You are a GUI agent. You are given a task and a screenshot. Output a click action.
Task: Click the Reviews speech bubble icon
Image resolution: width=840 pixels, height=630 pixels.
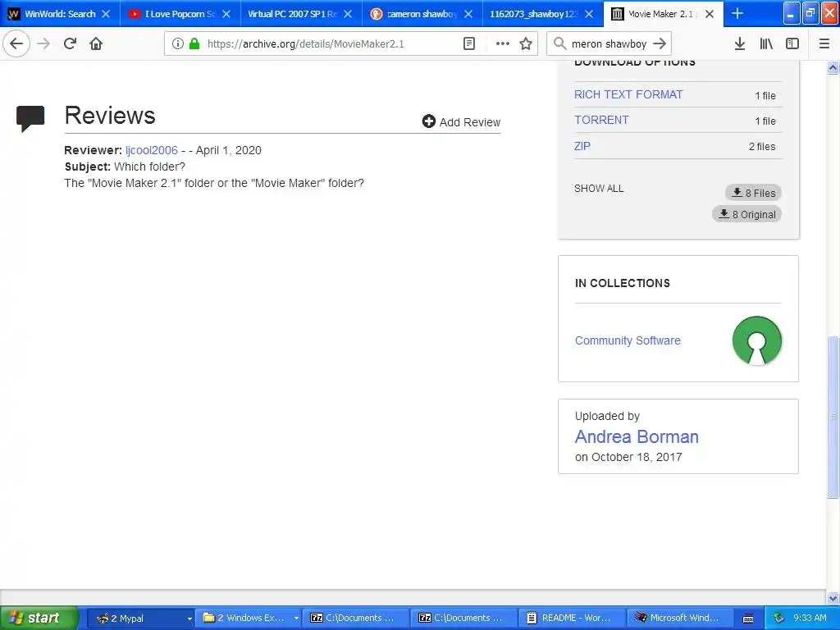click(30, 118)
